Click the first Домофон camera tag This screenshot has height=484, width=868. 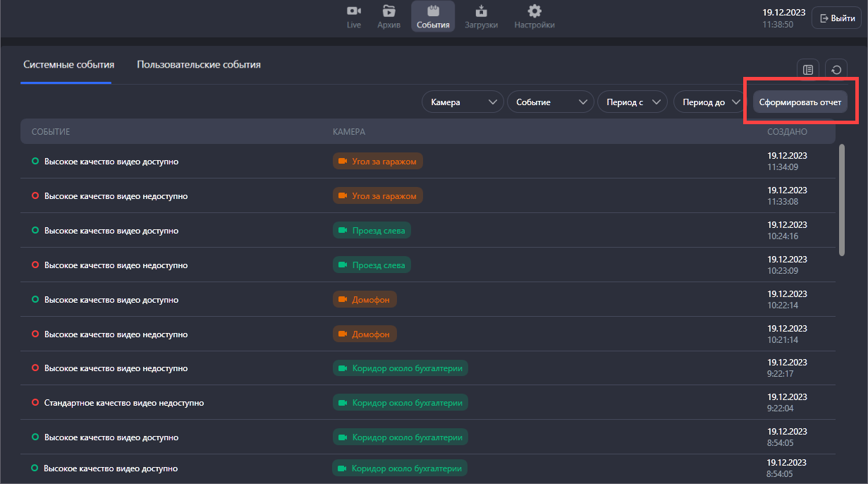coord(365,300)
